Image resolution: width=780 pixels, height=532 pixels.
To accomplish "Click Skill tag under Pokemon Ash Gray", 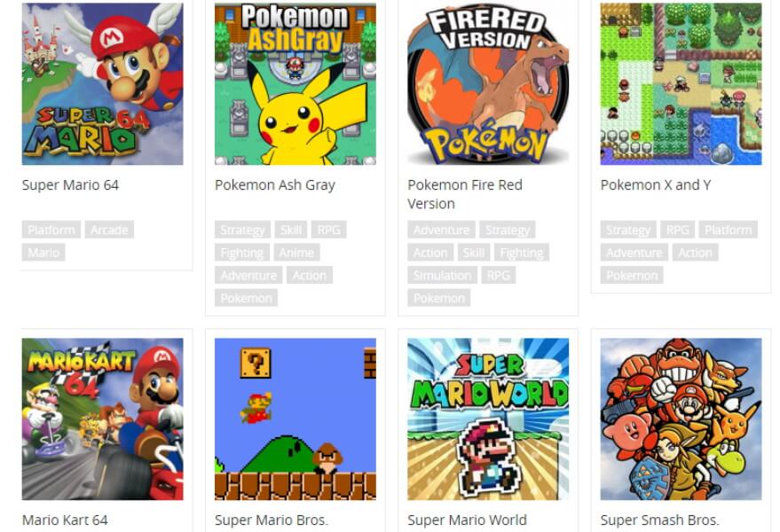I will (291, 230).
